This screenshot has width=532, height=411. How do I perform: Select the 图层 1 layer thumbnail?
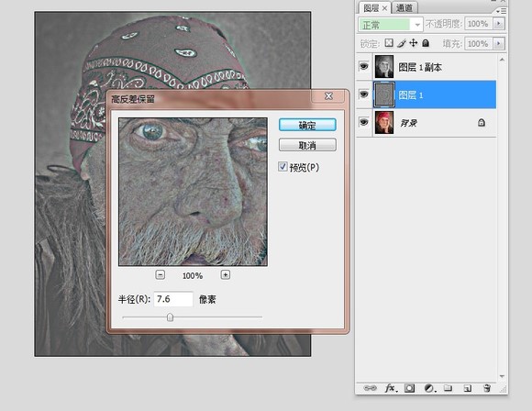coord(384,94)
